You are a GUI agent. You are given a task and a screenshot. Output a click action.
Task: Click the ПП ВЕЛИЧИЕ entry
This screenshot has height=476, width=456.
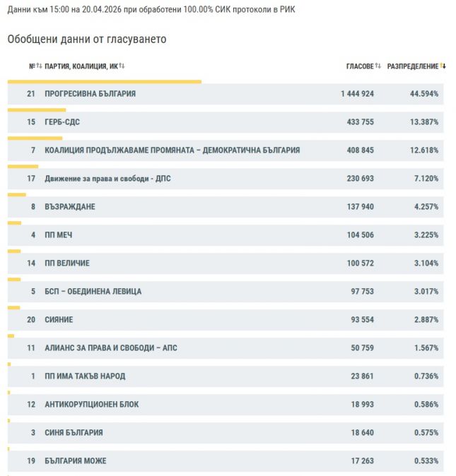(x=66, y=263)
